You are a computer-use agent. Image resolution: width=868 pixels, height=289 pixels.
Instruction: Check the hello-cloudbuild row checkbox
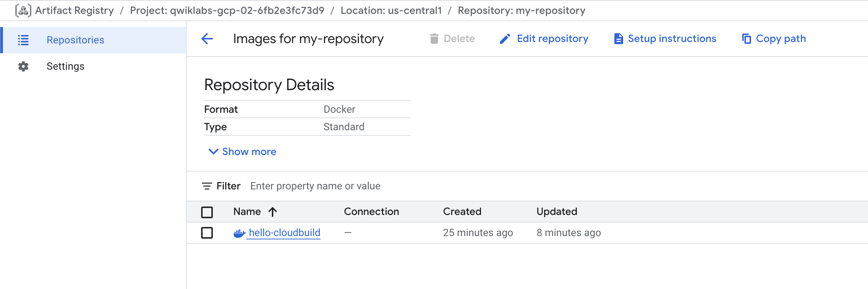coord(207,233)
